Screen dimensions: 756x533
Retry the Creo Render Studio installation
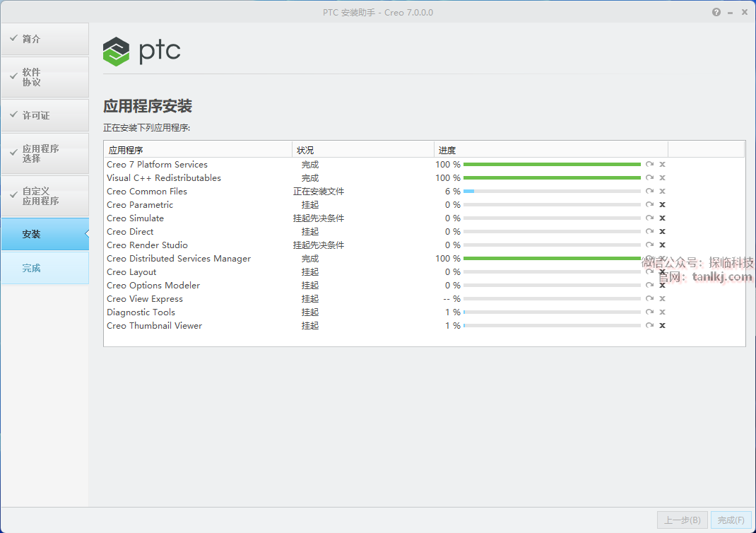pyautogui.click(x=649, y=245)
